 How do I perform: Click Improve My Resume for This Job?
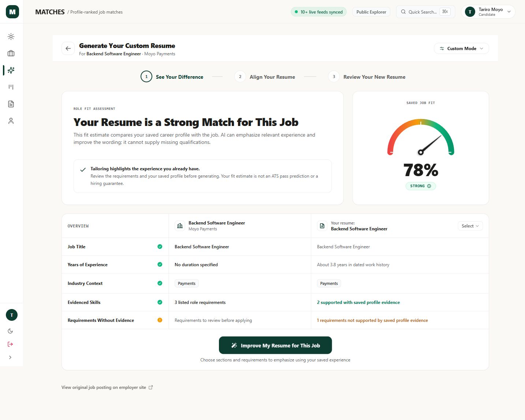(x=275, y=345)
